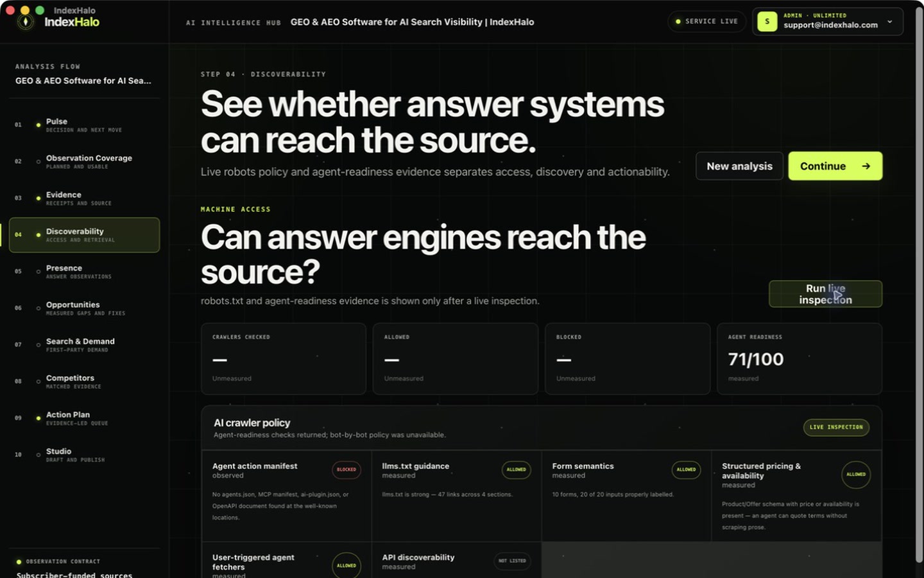Open the Evidence step
The image size is (924, 578).
pyautogui.click(x=84, y=198)
